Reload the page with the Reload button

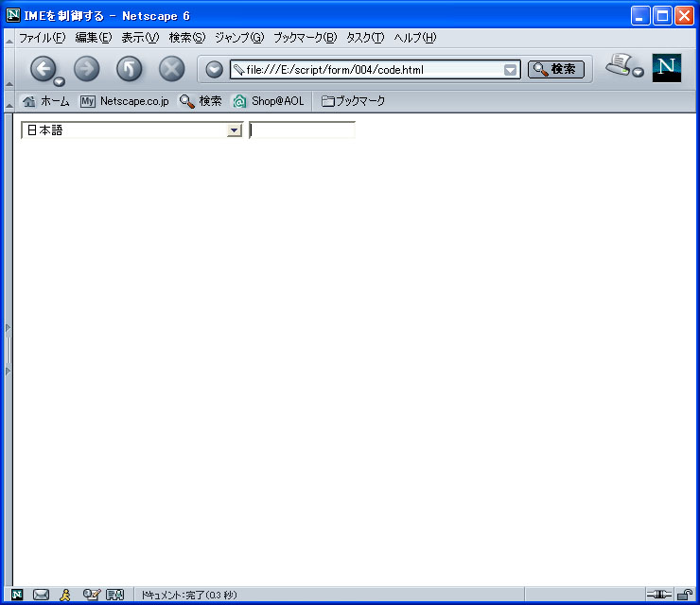129,69
